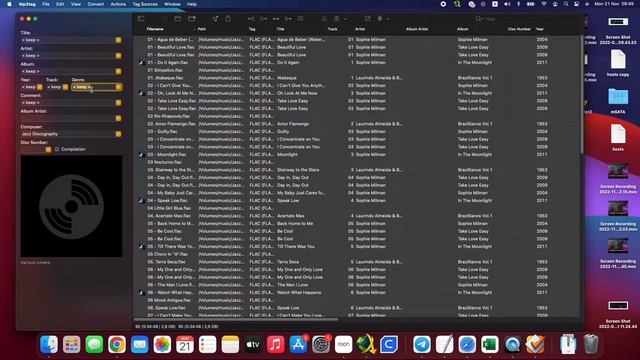Sort the list by Filename column header
Image resolution: width=640 pixels, height=360 pixels.
coord(155,29)
